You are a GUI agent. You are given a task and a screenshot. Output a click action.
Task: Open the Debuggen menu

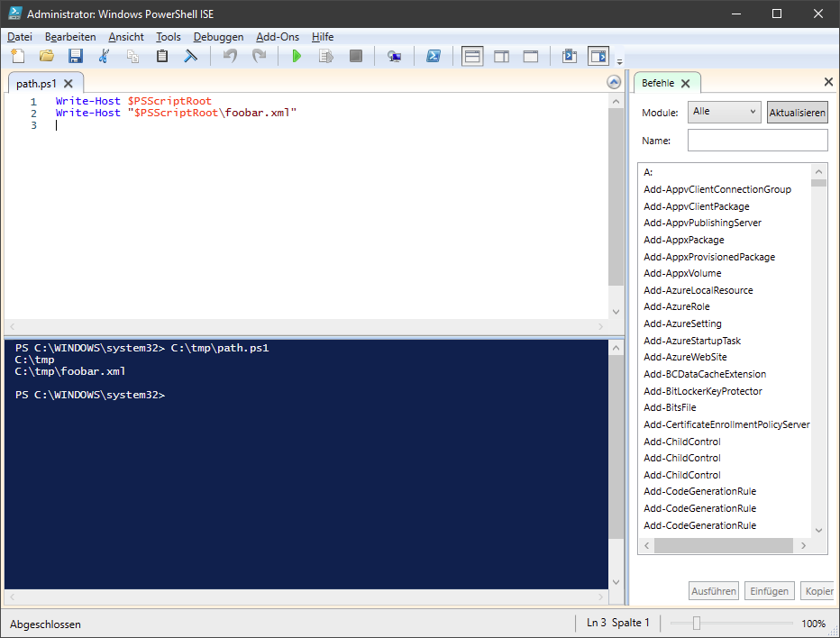point(219,37)
